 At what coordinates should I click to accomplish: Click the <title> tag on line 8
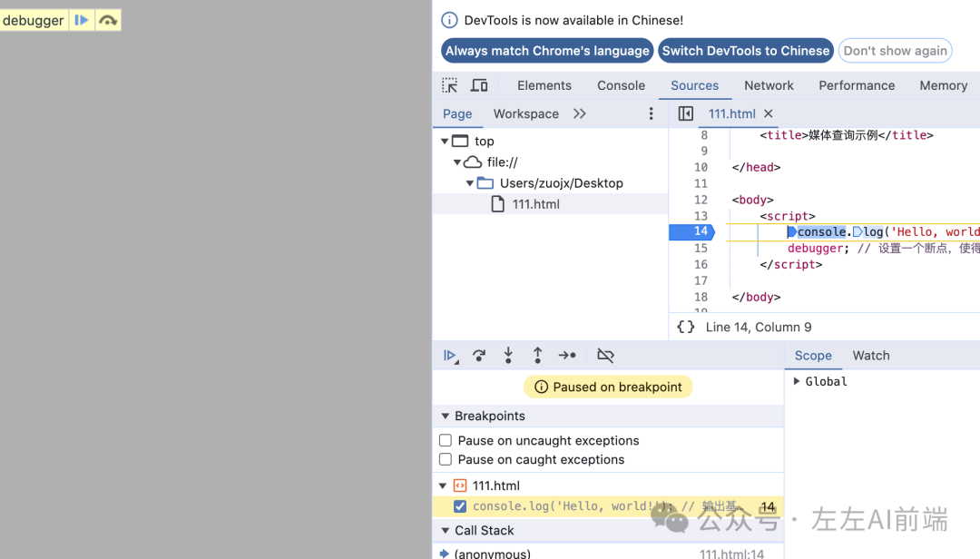click(784, 135)
